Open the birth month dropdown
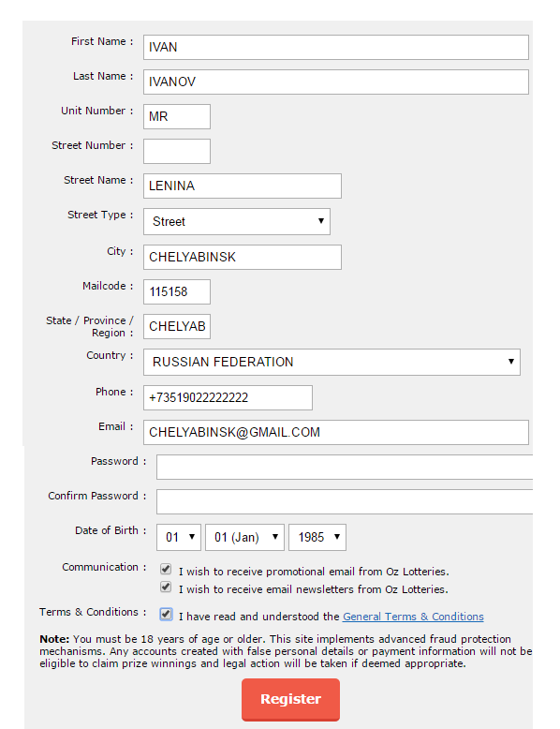Viewport: 560px width, 729px height. [x=244, y=538]
